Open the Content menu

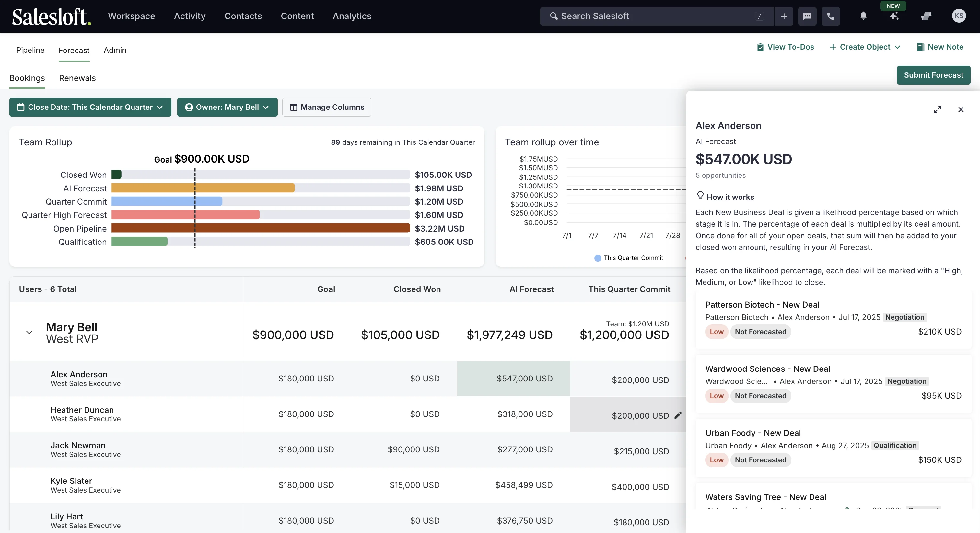point(297,16)
